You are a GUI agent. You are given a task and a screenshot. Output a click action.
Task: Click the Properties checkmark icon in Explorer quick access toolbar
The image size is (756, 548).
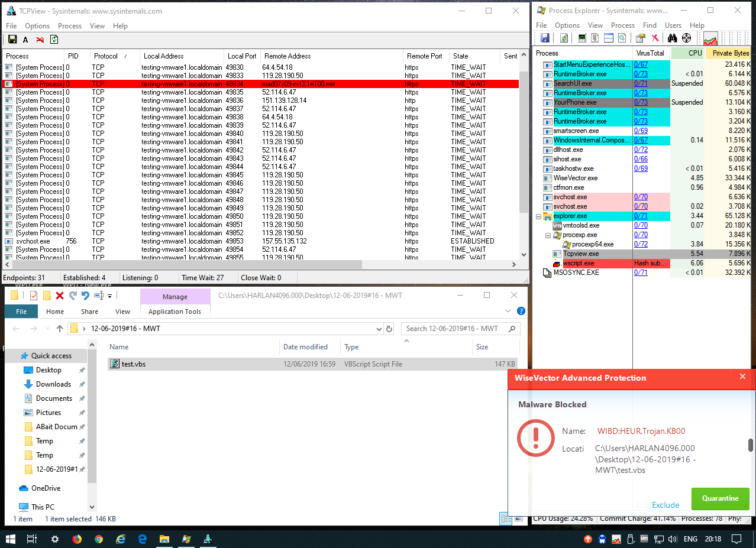pyautogui.click(x=34, y=296)
